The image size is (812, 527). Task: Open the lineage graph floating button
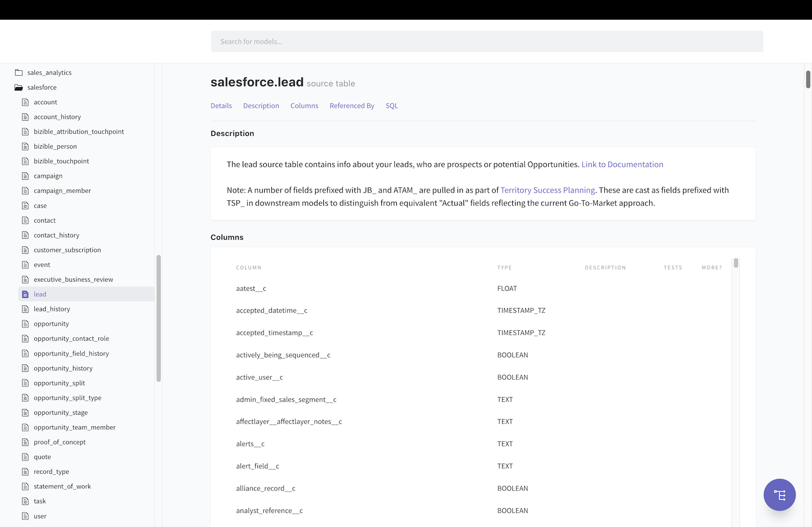click(779, 495)
